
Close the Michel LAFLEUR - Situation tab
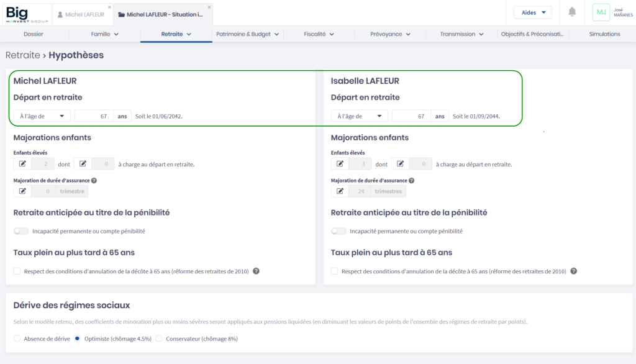(209, 7)
